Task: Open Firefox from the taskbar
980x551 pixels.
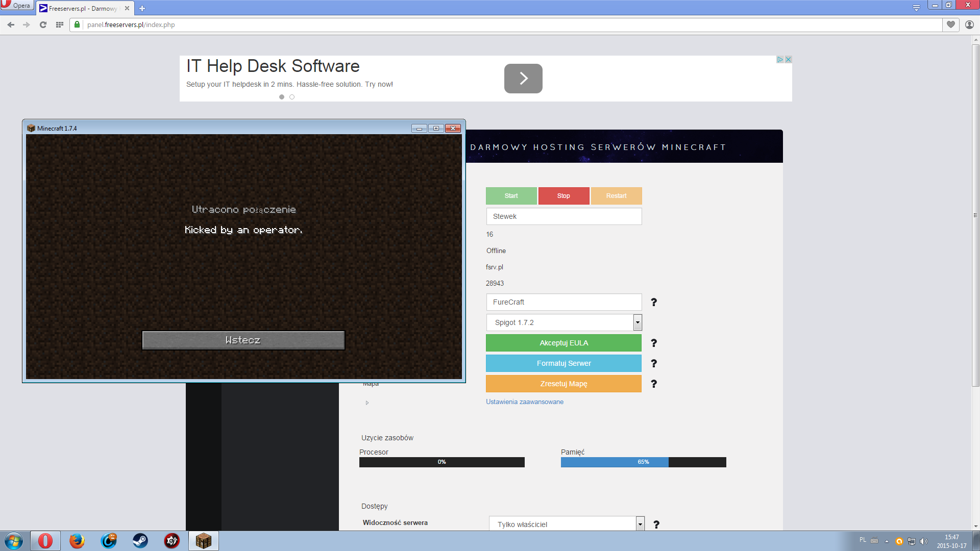Action: coord(77,541)
